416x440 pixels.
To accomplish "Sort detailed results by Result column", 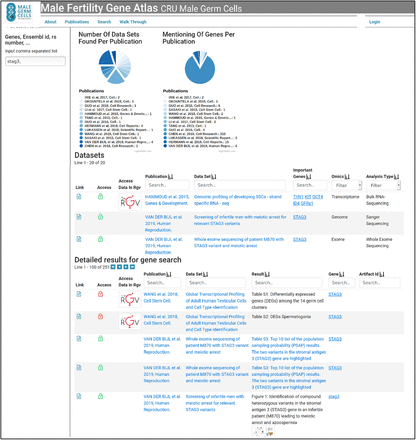I will click(267, 274).
